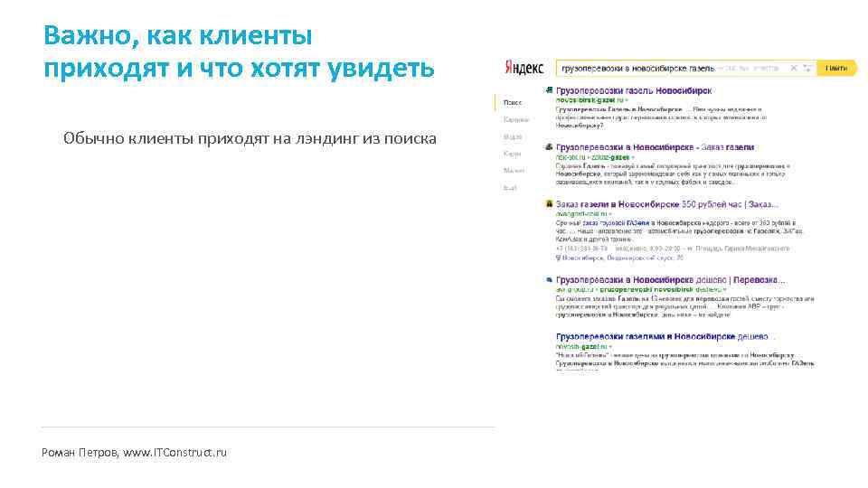Click the avangard-nsk green URL
This screenshot has height=488, width=868.
pyautogui.click(x=581, y=213)
